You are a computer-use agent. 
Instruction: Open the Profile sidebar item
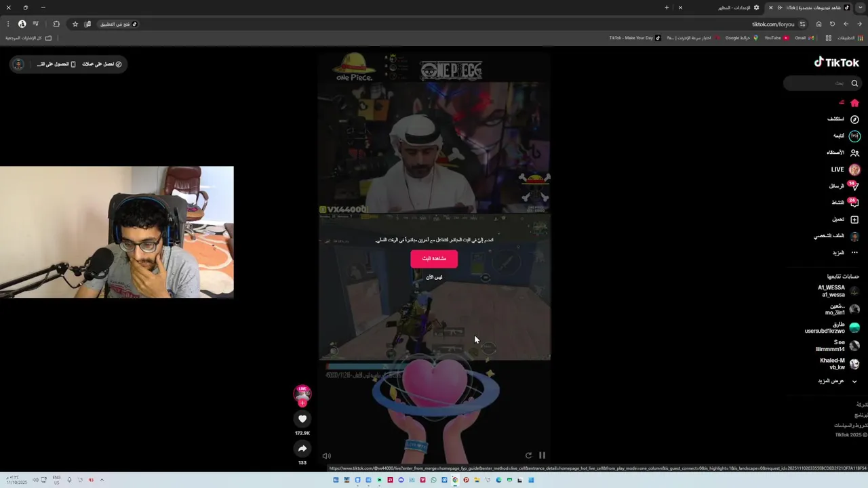837,236
